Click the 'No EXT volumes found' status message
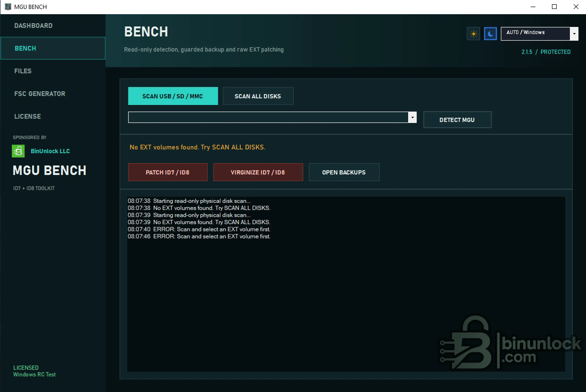586x392 pixels. coord(197,147)
